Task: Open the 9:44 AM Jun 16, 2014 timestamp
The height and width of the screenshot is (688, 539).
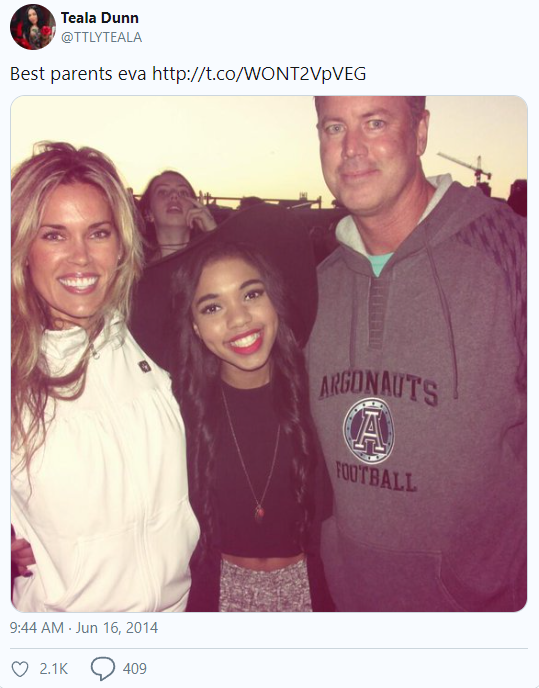Action: 84,627
